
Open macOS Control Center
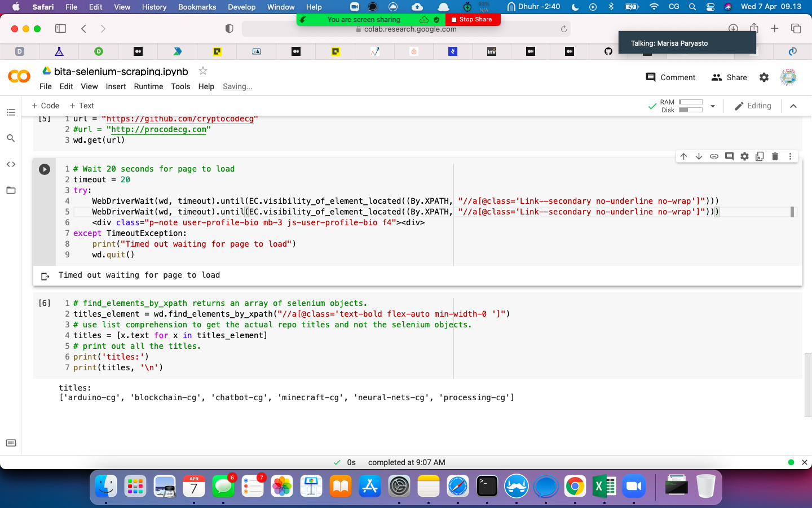(x=710, y=7)
